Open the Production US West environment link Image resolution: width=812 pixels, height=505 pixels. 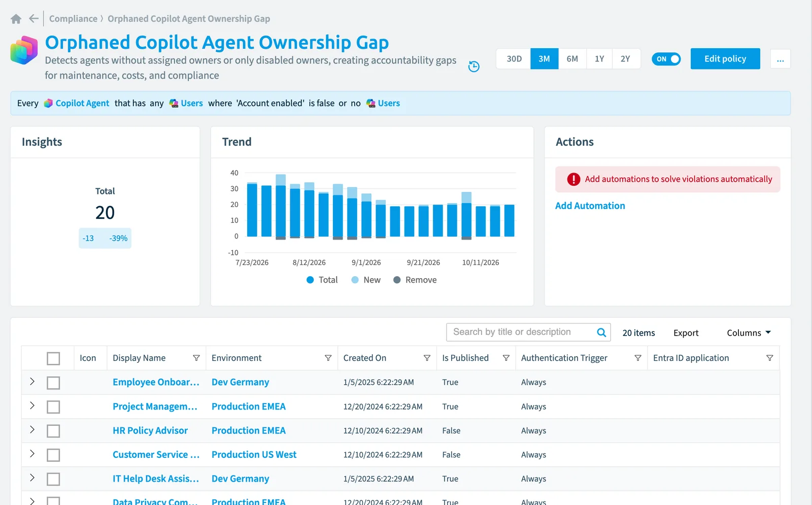tap(254, 455)
